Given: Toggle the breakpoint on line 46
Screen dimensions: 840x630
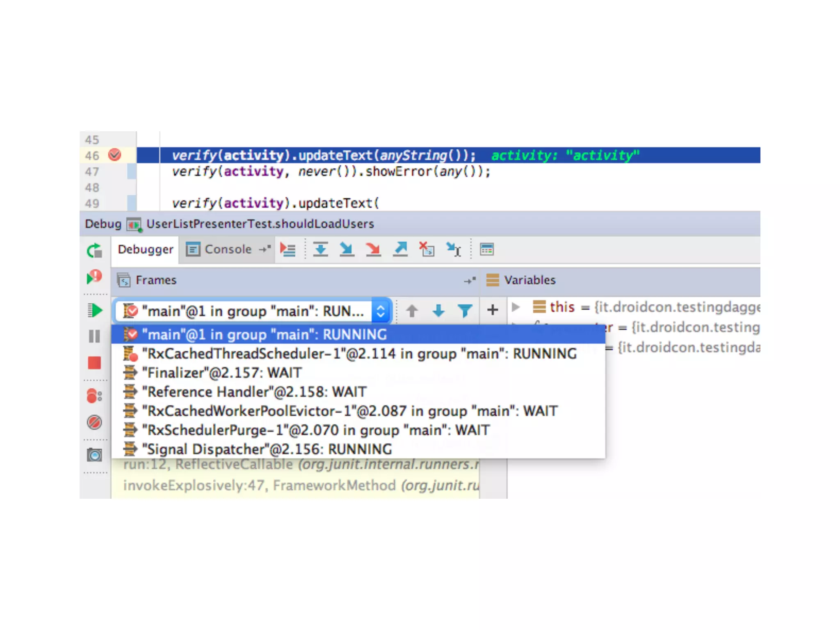Looking at the screenshot, I should click(x=115, y=155).
